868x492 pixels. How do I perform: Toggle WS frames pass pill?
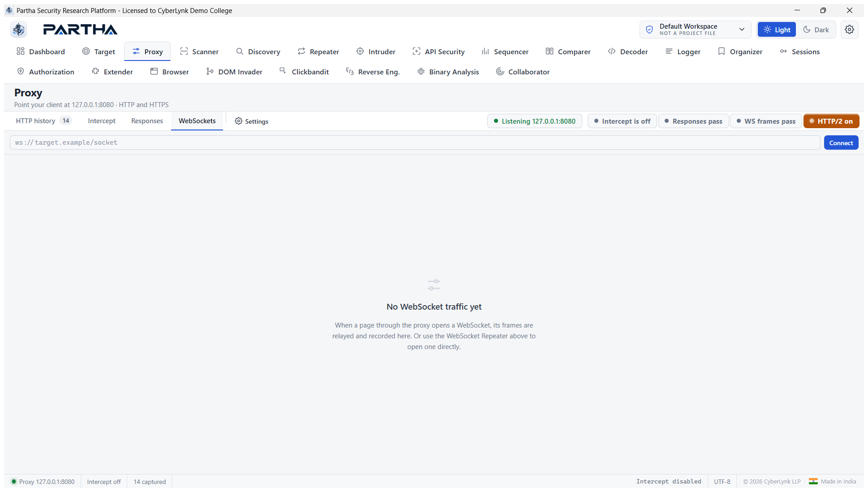coord(766,121)
